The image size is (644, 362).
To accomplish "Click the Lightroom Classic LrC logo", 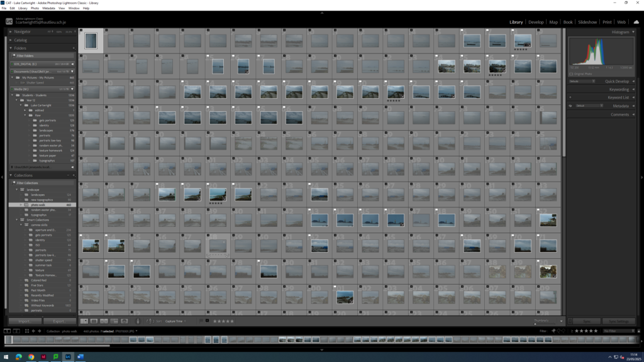I will point(9,21).
